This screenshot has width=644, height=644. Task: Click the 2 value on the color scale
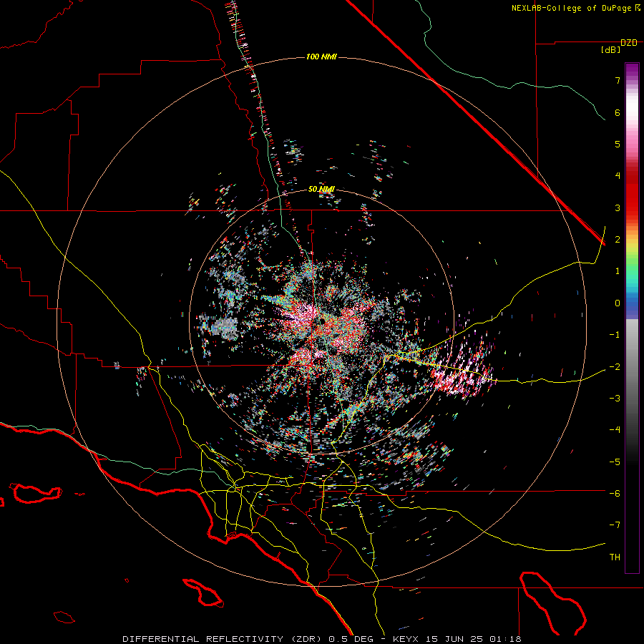tap(618, 240)
